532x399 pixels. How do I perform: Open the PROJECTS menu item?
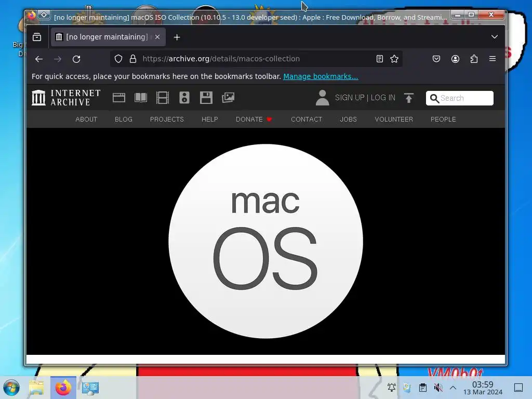click(167, 119)
